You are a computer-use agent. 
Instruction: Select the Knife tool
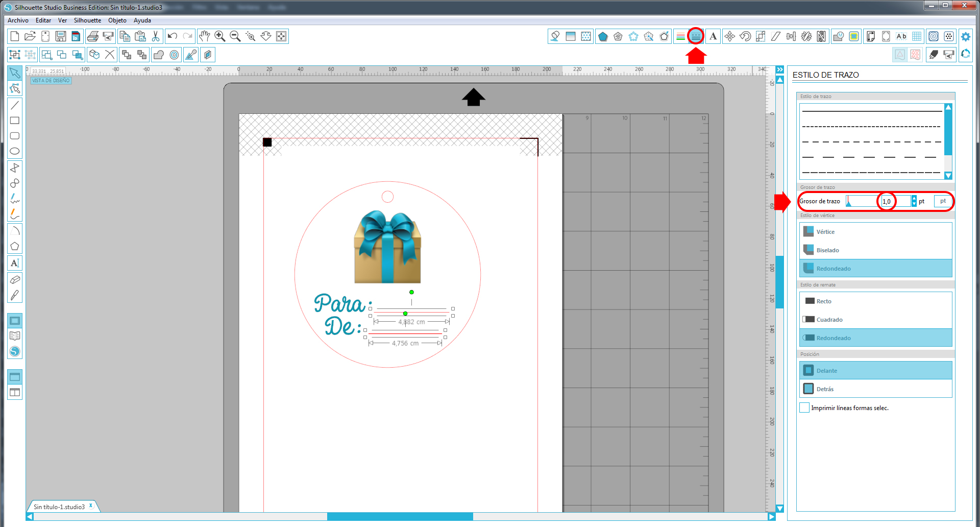[x=15, y=296]
